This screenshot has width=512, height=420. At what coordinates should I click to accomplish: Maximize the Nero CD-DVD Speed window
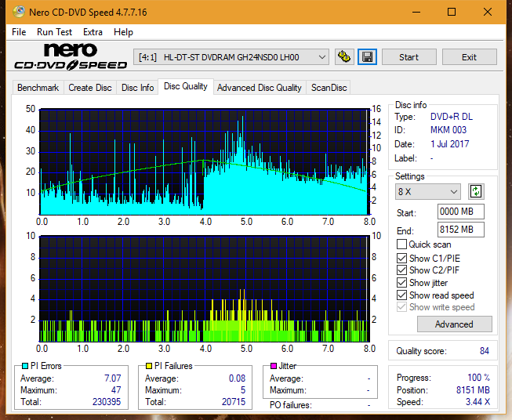click(452, 12)
